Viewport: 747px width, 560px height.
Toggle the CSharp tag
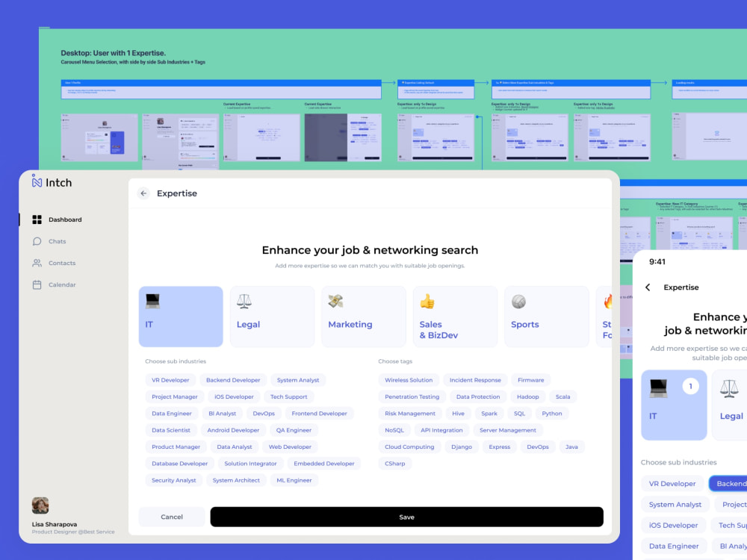[x=394, y=464]
